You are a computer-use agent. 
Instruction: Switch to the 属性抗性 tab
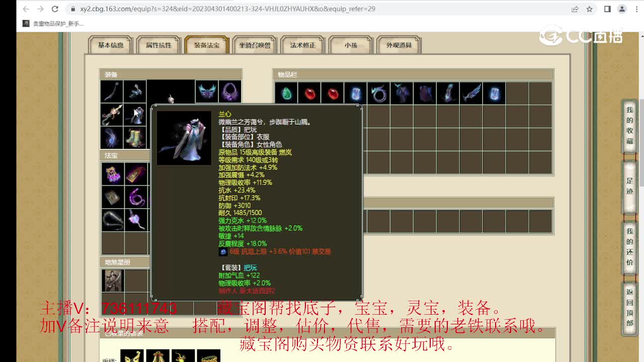click(x=159, y=45)
